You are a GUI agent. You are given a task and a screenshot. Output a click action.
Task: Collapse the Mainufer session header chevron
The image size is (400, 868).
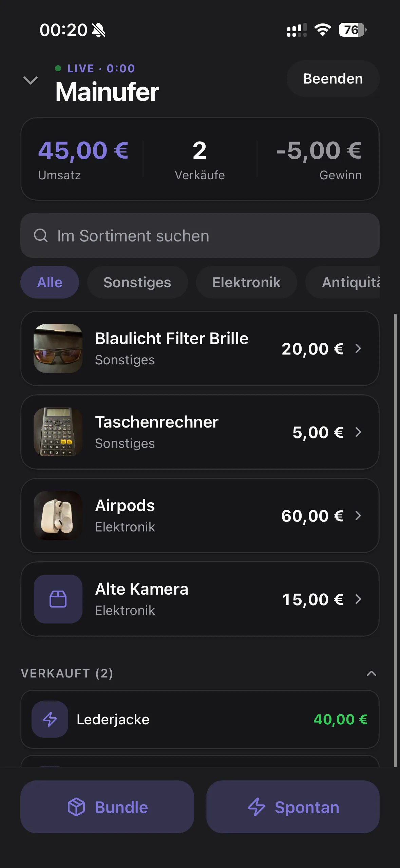click(x=31, y=80)
